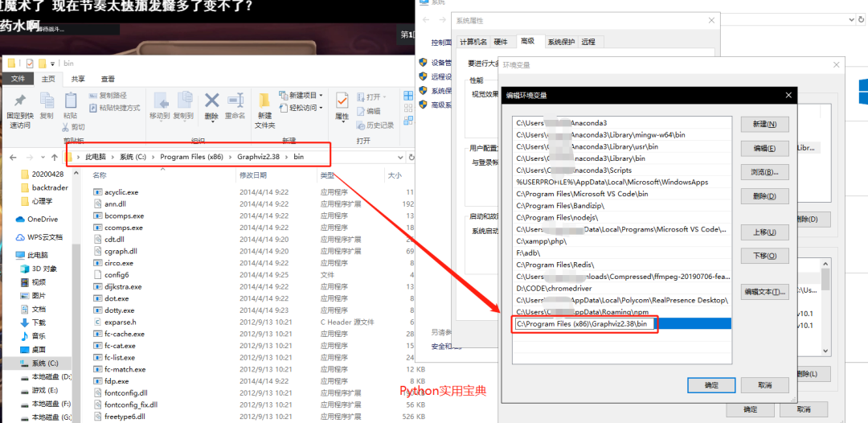Select 桌面 in navigation pane

[33, 349]
